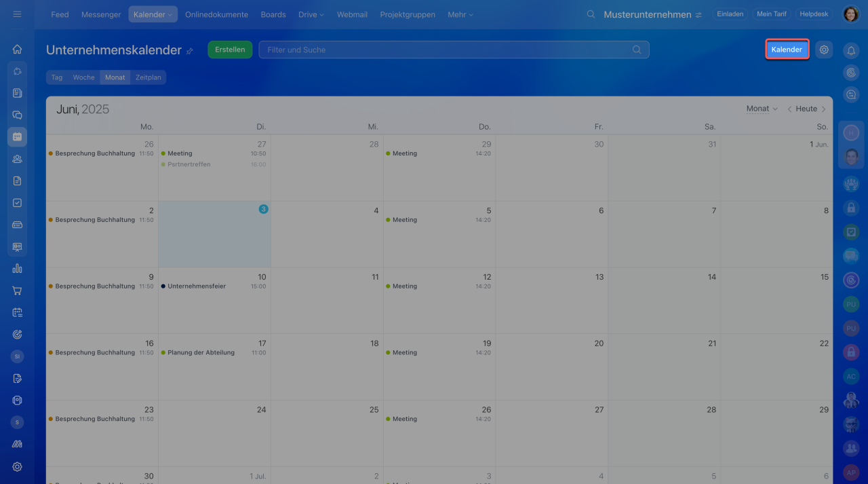Click search magnifier in top bar
Viewport: 868px width, 484px height.
(x=591, y=14)
